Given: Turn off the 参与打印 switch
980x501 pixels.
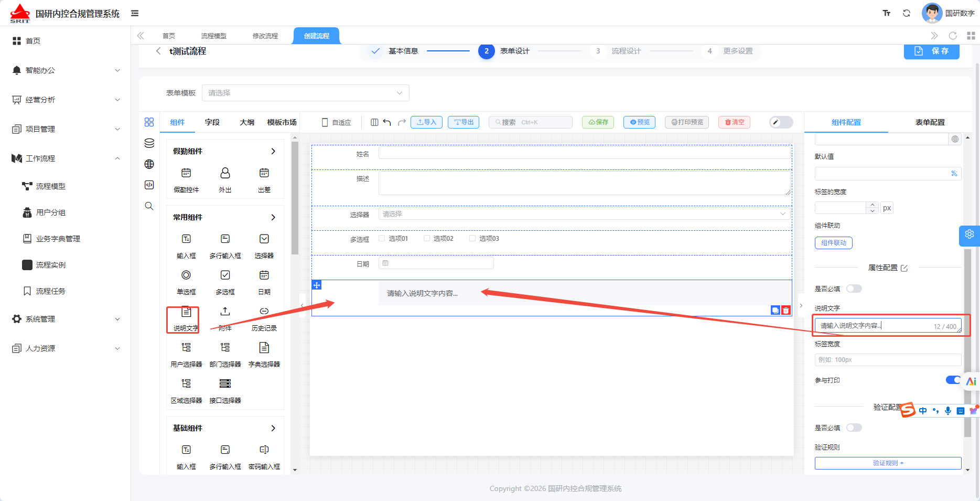Looking at the screenshot, I should tap(954, 380).
